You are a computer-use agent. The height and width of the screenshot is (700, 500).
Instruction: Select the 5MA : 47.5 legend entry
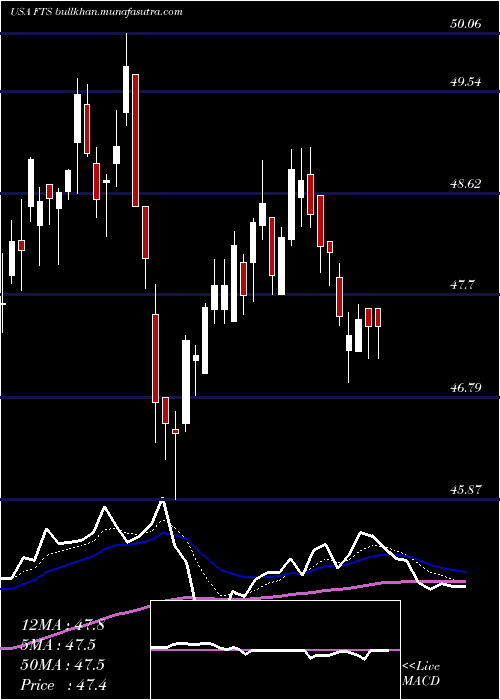(59, 645)
